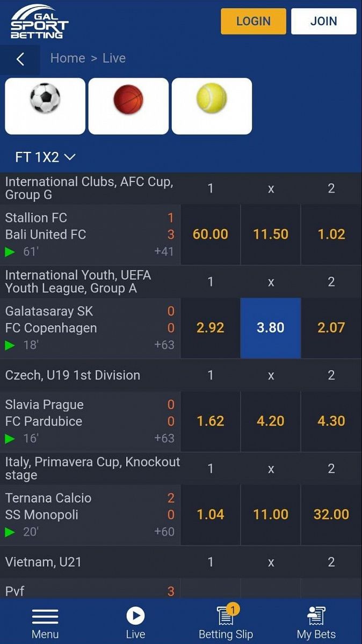Toggle Bali United win odds 1.02

click(x=331, y=235)
